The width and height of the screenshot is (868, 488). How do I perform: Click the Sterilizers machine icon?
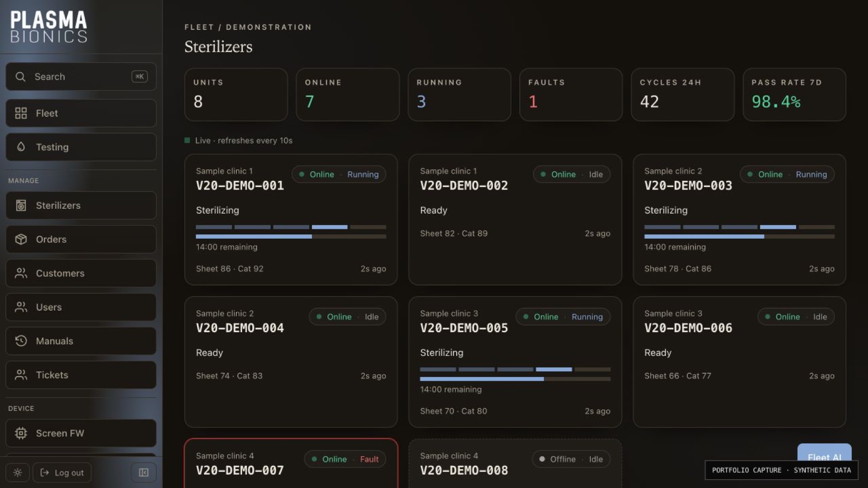tap(21, 205)
